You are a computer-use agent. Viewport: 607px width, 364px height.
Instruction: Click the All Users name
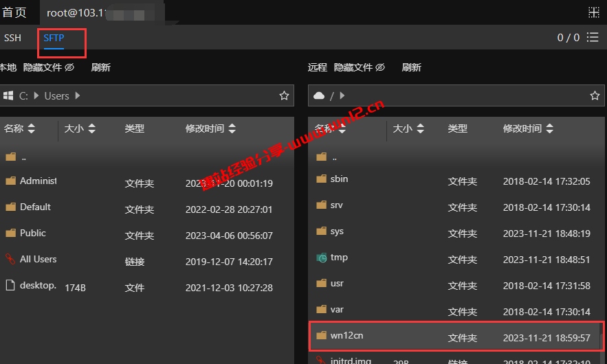[38, 259]
